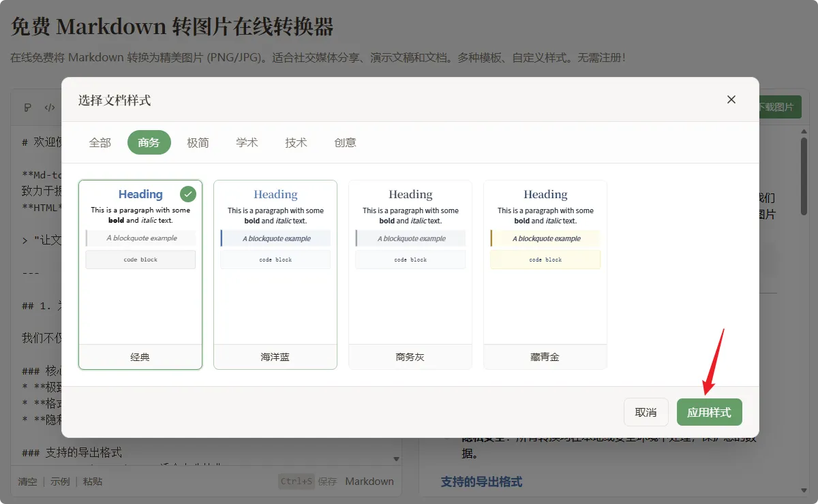This screenshot has height=504, width=818.
Task: Switch to the 全部 category tab
Action: click(100, 142)
